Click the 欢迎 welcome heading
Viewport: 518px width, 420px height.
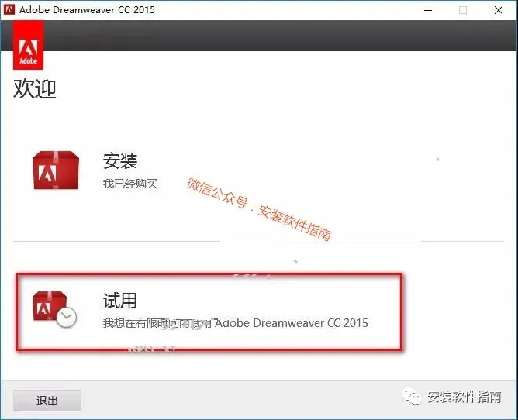pyautogui.click(x=35, y=88)
